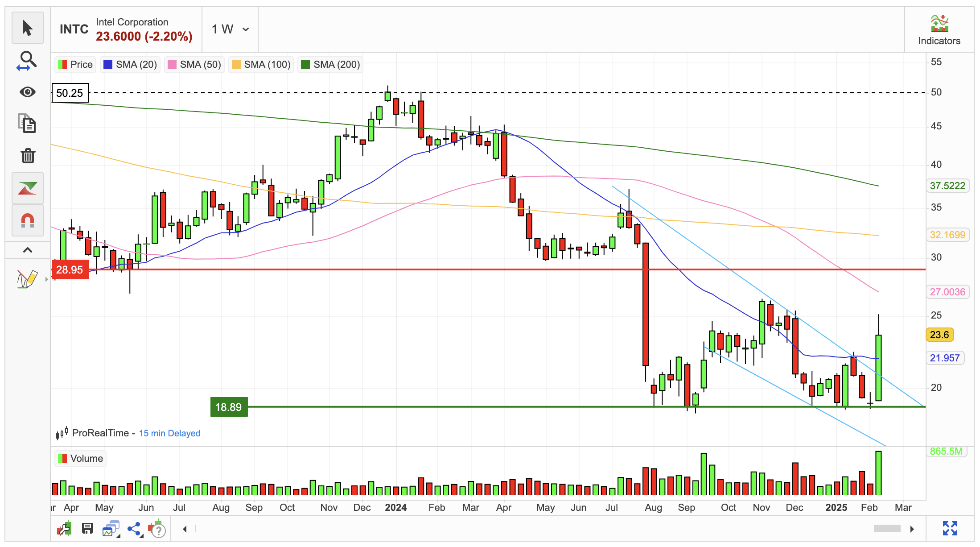The height and width of the screenshot is (547, 980).
Task: Toggle the magnet snap mode
Action: coord(28,220)
